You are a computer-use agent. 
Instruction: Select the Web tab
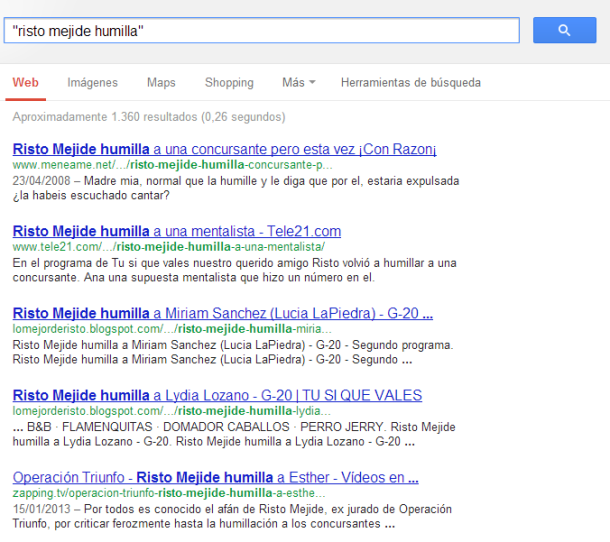[25, 82]
